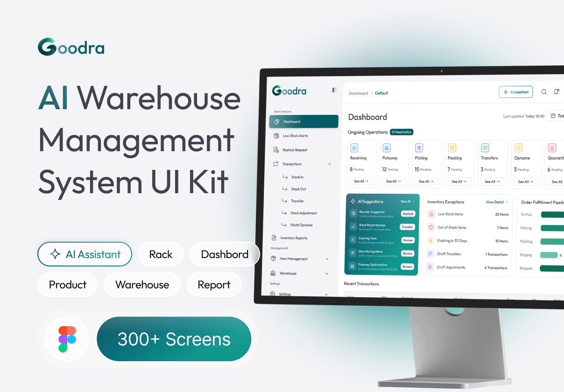Click the Low Stock Items red warning icon
This screenshot has width=564, height=392.
[x=431, y=214]
